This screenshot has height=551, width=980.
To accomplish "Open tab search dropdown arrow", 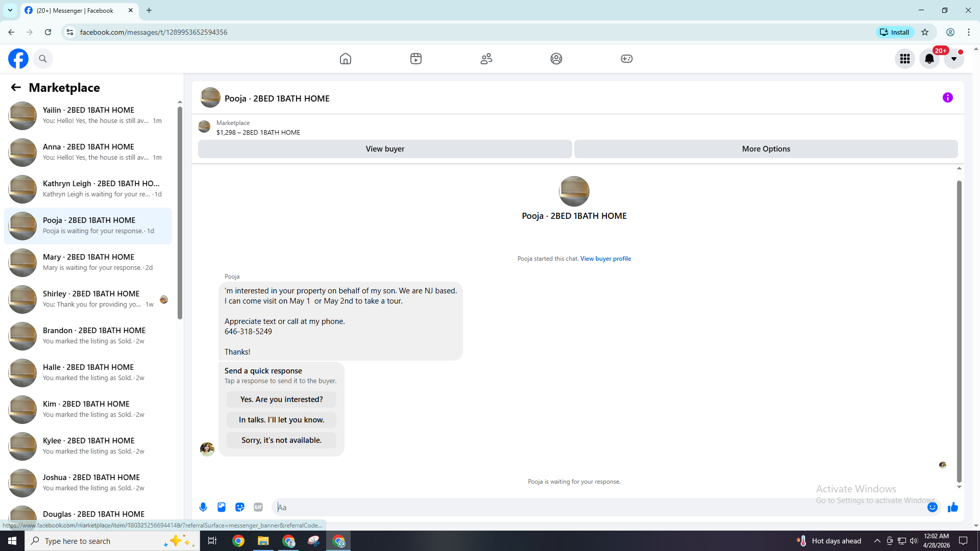I will point(10,10).
